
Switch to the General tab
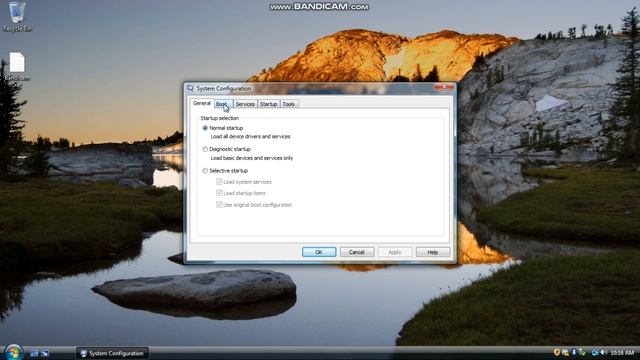click(x=202, y=103)
